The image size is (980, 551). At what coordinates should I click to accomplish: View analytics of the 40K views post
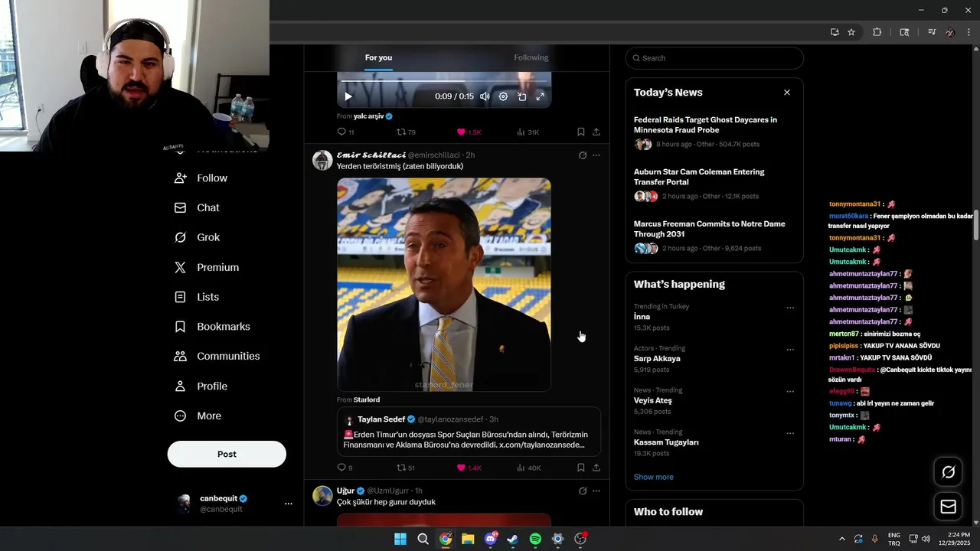pos(528,468)
